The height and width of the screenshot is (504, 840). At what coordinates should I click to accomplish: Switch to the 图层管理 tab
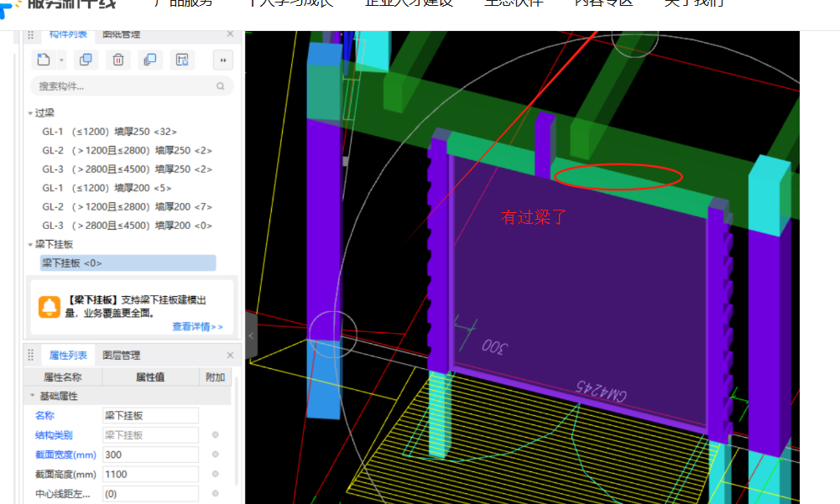[122, 355]
